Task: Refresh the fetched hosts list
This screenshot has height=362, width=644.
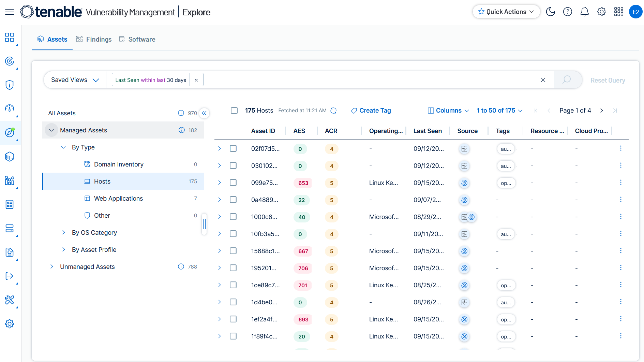Action: [x=333, y=111]
